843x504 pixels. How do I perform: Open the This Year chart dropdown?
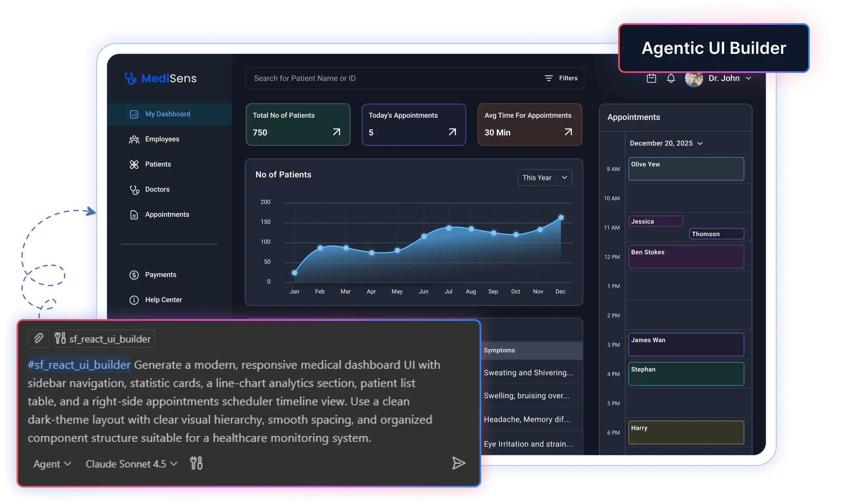point(545,177)
